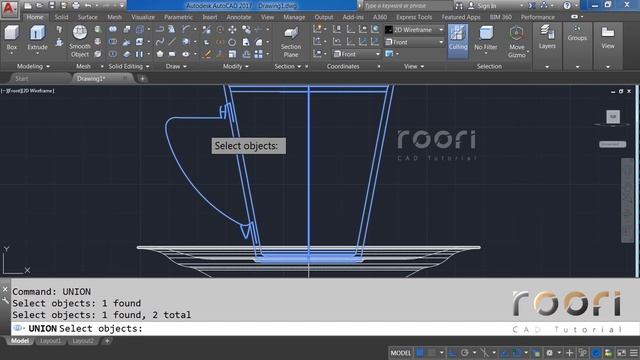
Task: Click the Save icon in quick access toolbar
Action: pyautogui.click(x=52, y=5)
